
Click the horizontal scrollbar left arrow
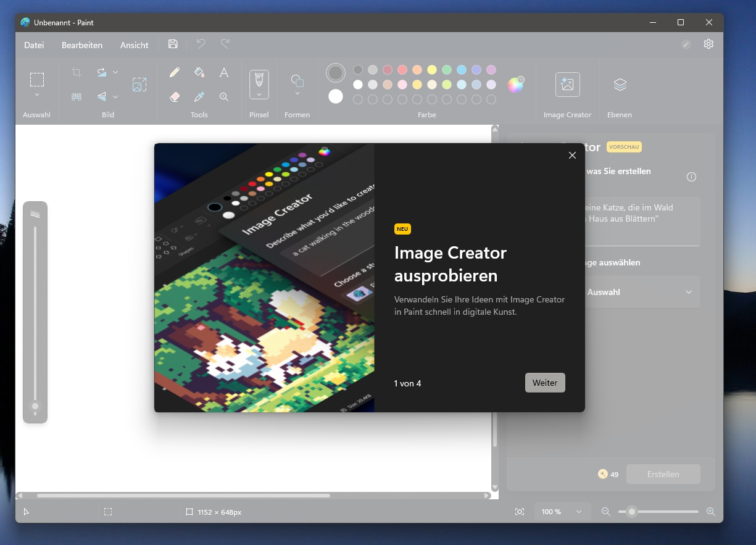[19, 495]
